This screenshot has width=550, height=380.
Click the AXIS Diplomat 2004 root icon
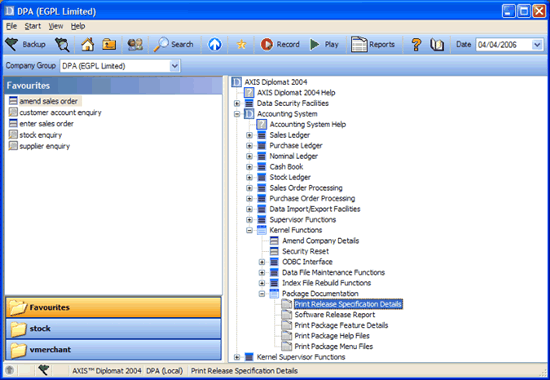click(x=237, y=82)
